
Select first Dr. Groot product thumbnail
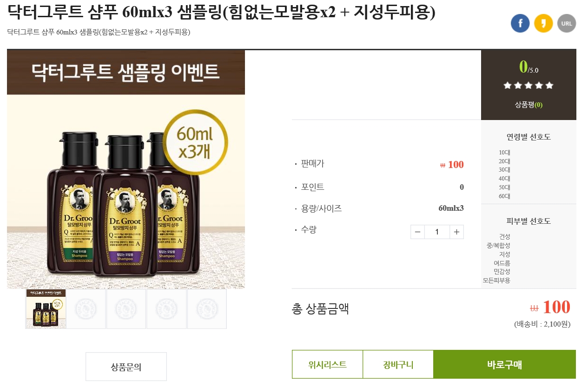[46, 309]
